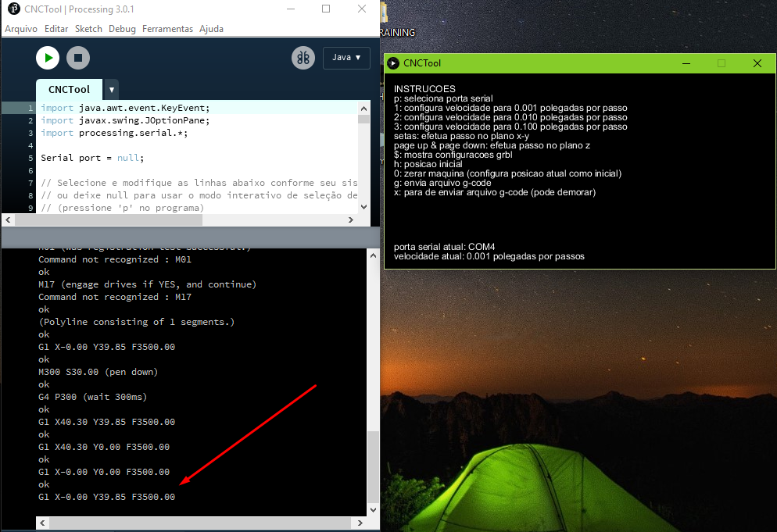Click 'p: seleciona porta serial' instruction

443,98
